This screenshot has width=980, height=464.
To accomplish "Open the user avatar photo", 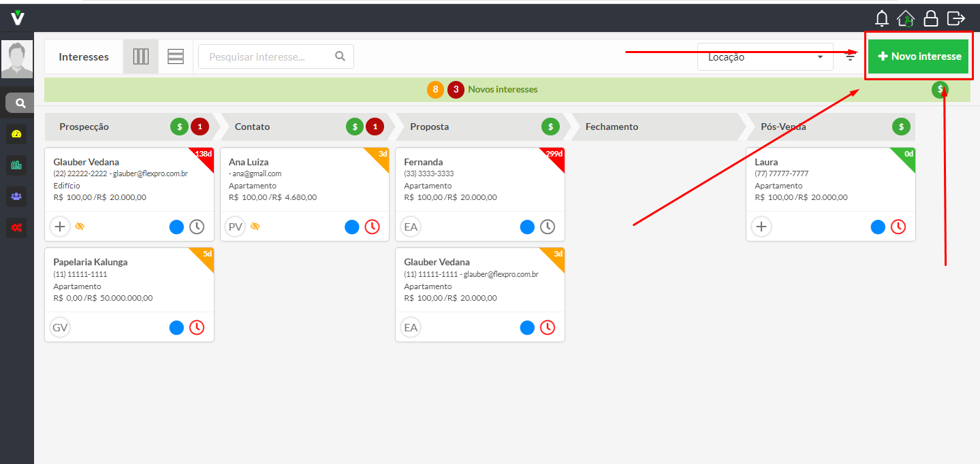I will tap(17, 59).
